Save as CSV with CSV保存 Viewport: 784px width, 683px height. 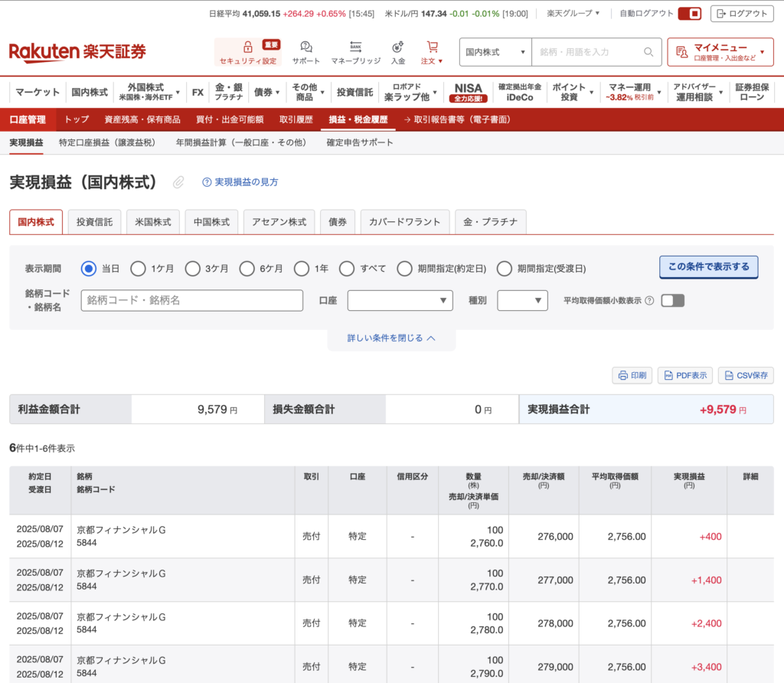coord(746,375)
